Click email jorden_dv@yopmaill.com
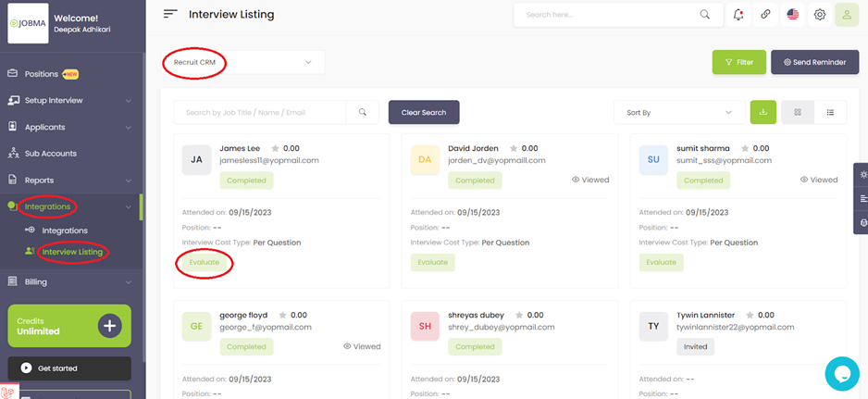The height and width of the screenshot is (399, 868). tap(497, 161)
